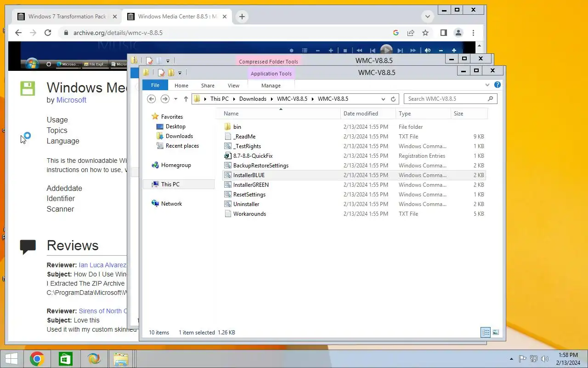Go back in Chrome browser
The width and height of the screenshot is (588, 368).
18,33
